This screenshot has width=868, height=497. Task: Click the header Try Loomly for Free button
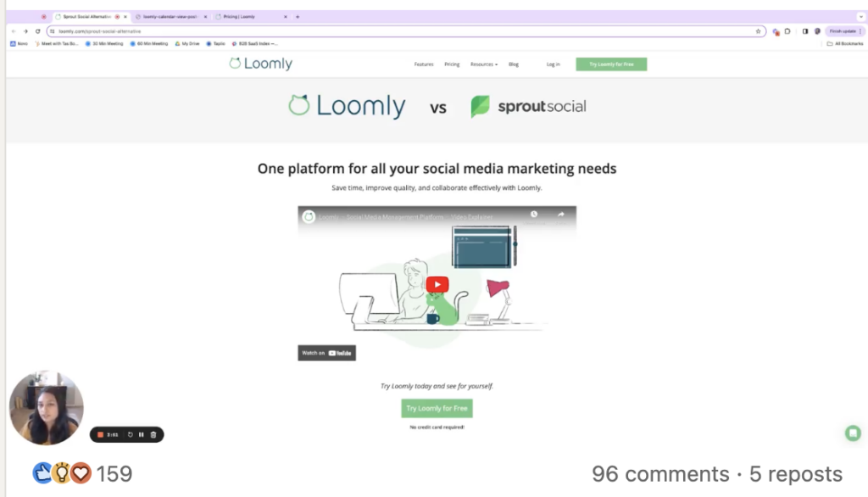[x=611, y=64]
